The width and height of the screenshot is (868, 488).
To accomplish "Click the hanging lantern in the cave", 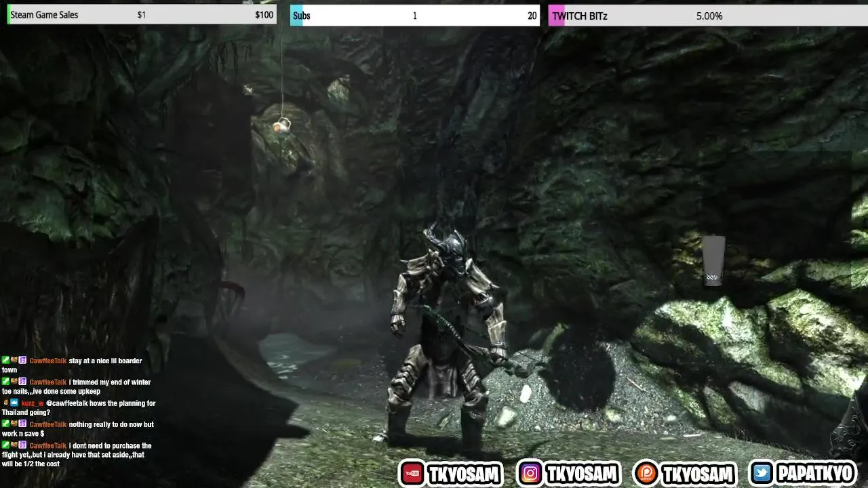I will (x=281, y=125).
